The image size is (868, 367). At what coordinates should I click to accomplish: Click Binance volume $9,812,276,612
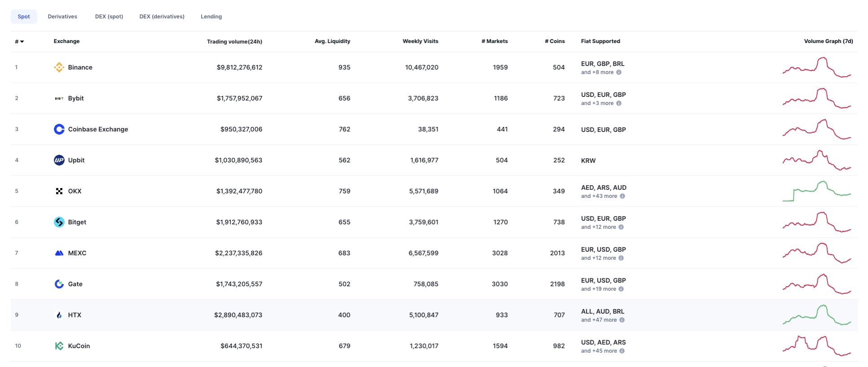(239, 67)
